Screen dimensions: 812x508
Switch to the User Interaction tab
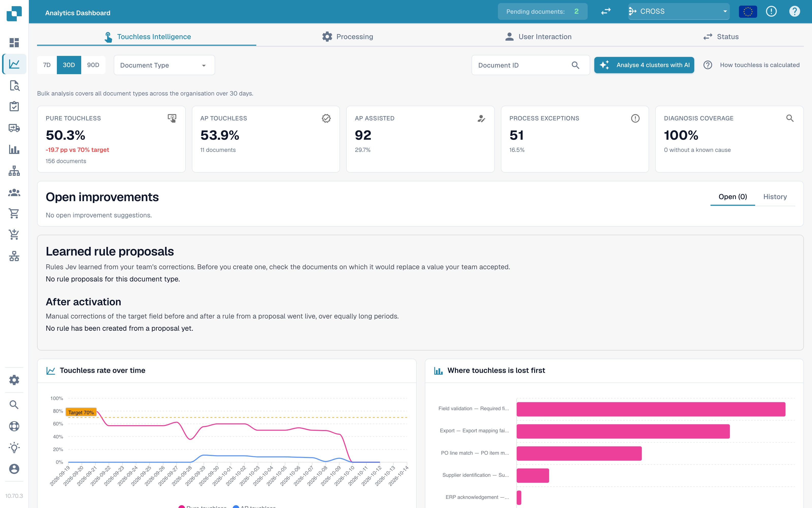point(538,37)
